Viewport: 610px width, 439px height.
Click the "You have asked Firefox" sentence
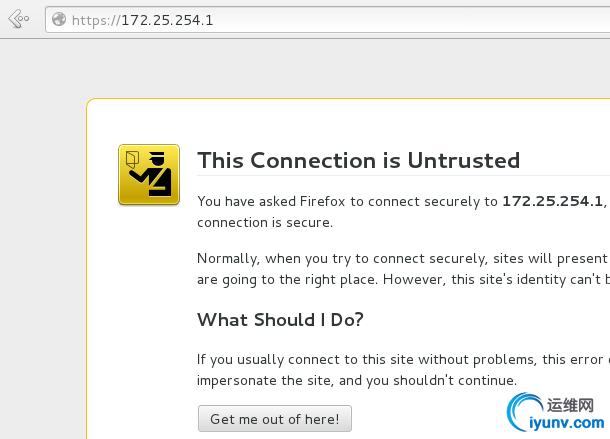coord(402,202)
